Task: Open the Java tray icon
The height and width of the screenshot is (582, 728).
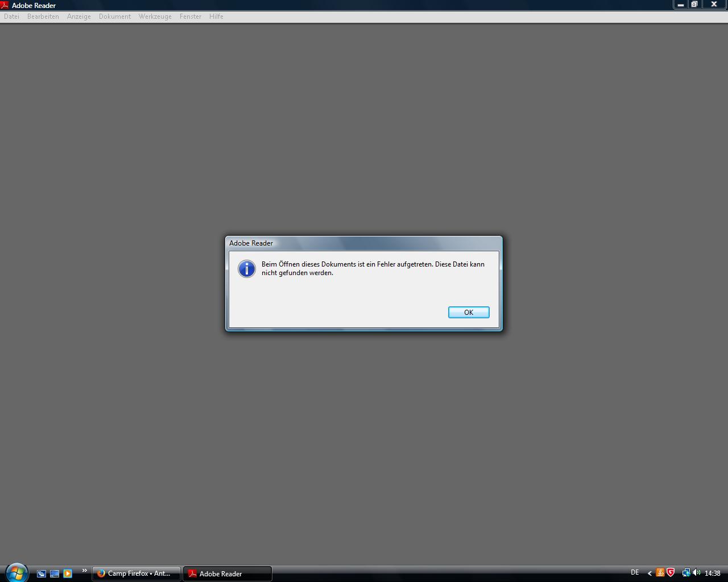Action: pos(660,573)
